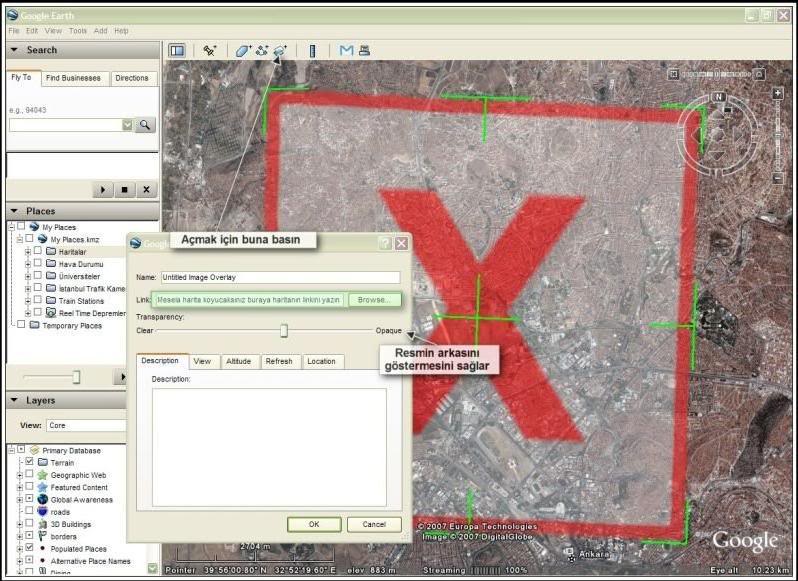Click the Add Image Overlay icon
Viewport: 798px width, 581px height.
click(x=280, y=50)
